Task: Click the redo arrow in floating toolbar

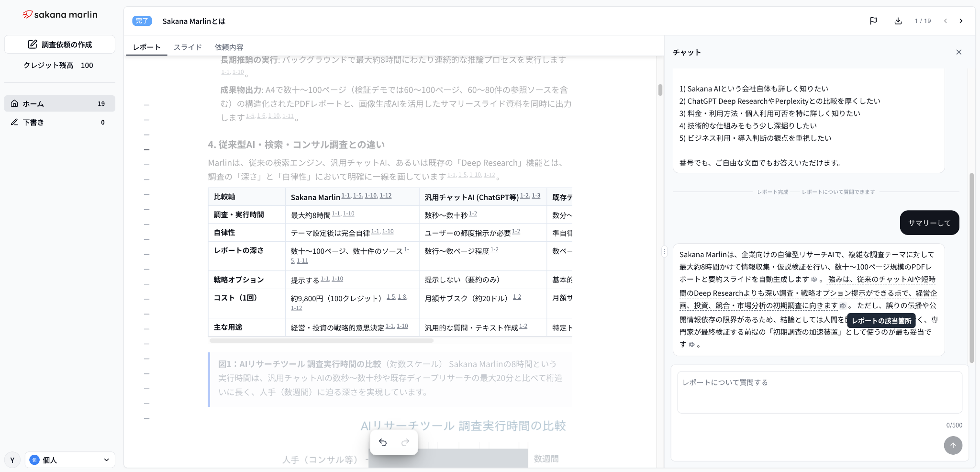Action: 405,442
